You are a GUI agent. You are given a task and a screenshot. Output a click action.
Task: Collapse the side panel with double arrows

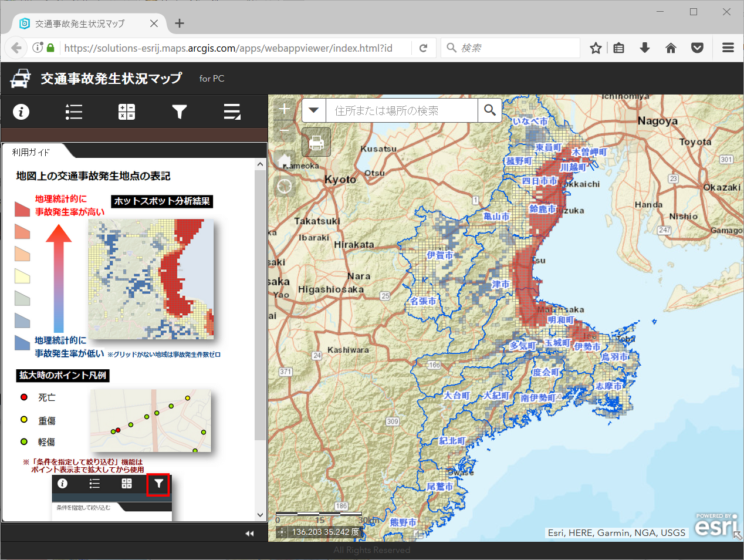(249, 533)
